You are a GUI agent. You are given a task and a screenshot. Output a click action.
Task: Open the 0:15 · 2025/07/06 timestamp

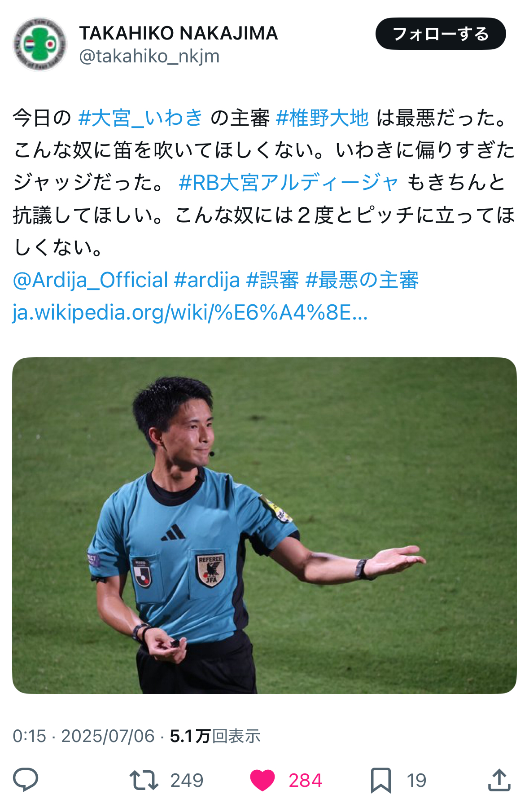point(83,736)
